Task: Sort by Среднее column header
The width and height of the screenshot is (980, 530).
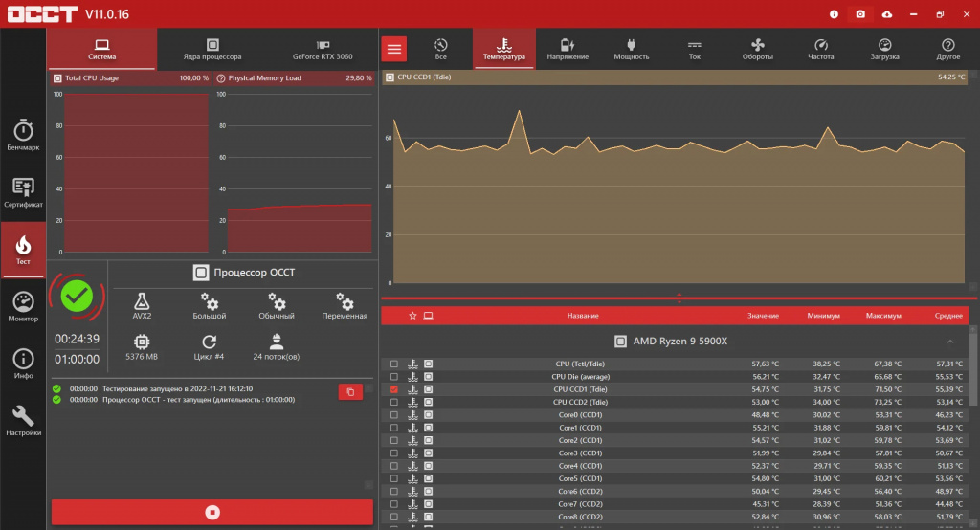Action: point(948,316)
